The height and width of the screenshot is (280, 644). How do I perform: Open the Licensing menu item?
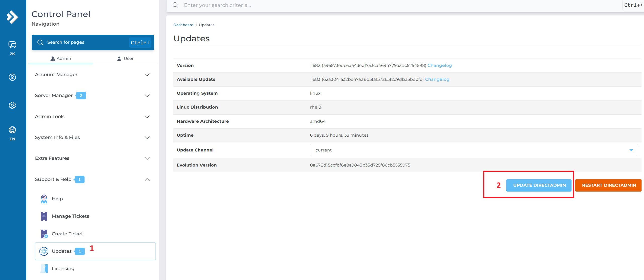(95, 269)
